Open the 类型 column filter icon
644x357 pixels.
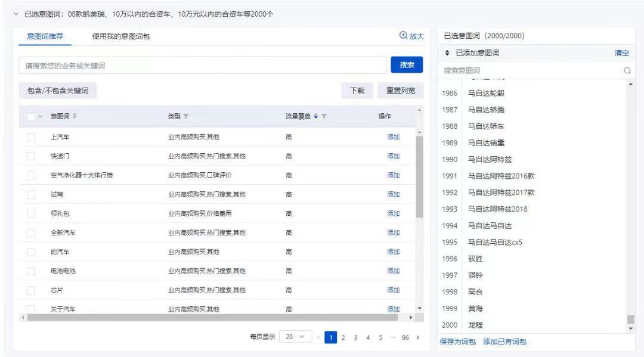[186, 117]
